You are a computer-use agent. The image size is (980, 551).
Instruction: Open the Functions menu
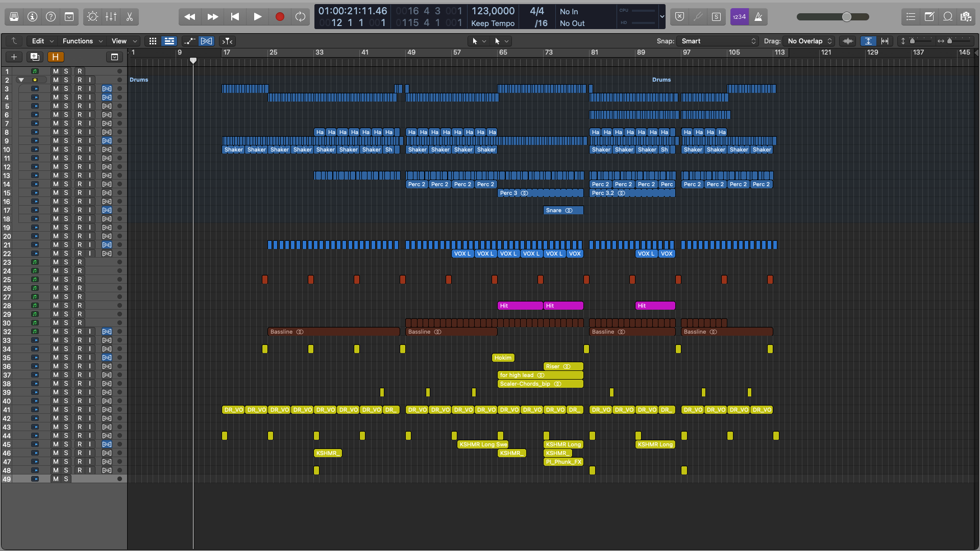(x=82, y=41)
